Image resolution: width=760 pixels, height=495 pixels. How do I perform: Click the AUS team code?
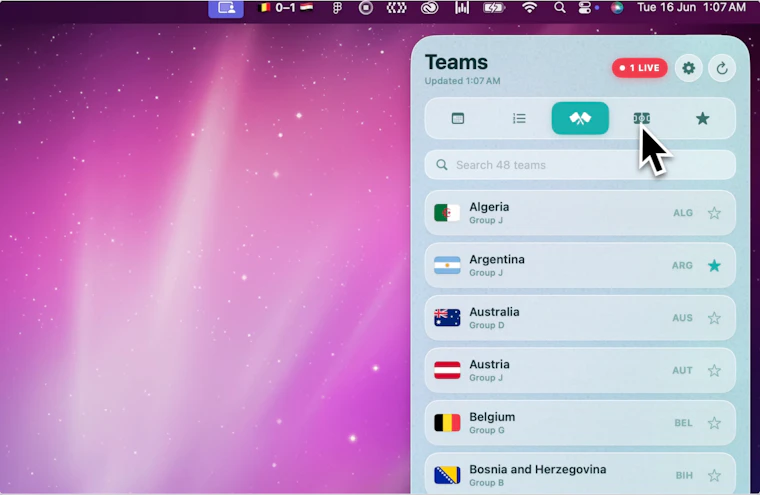(682, 318)
